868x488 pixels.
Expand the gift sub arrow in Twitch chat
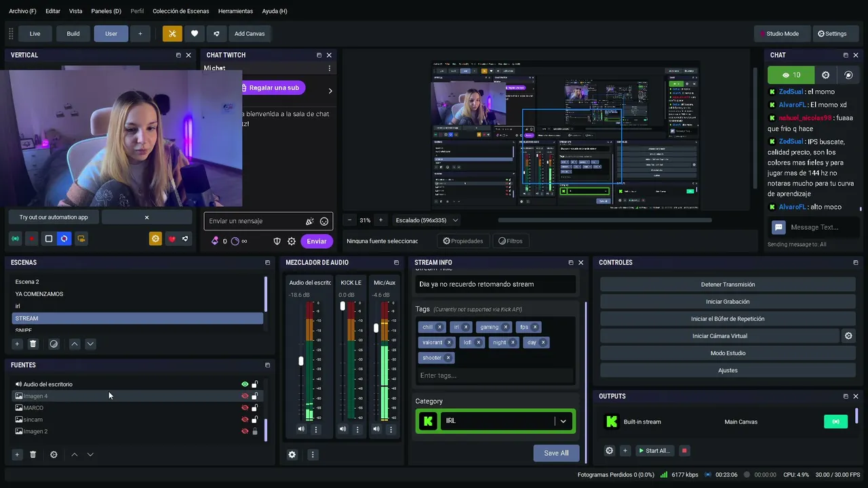[x=330, y=90]
